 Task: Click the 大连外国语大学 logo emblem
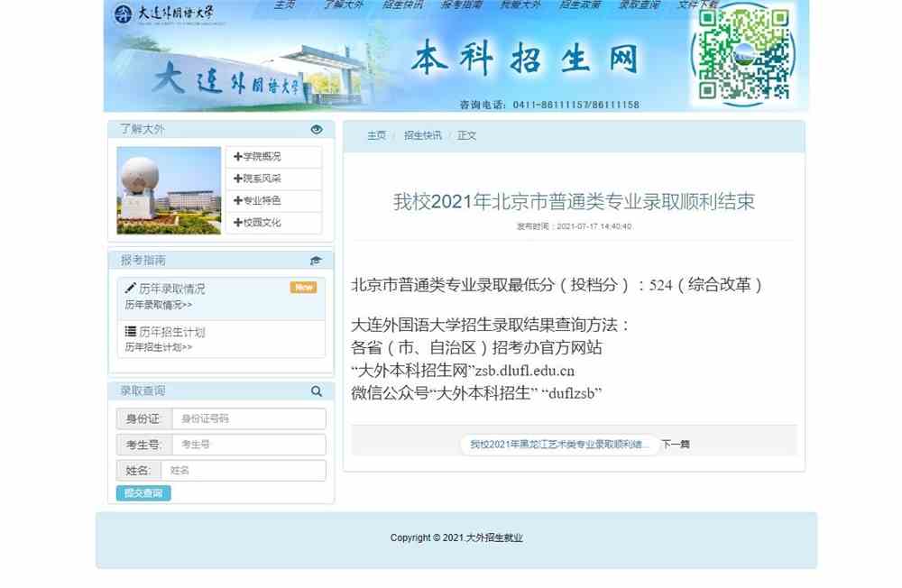123,14
